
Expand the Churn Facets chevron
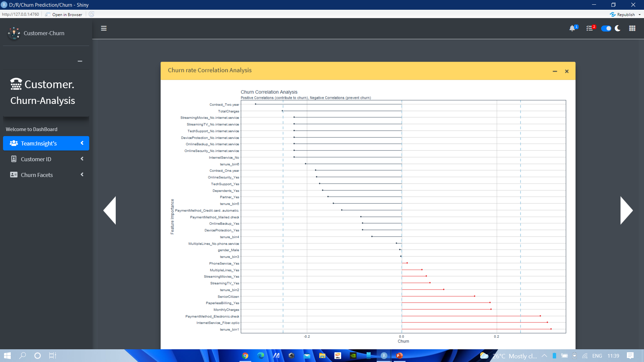point(82,175)
